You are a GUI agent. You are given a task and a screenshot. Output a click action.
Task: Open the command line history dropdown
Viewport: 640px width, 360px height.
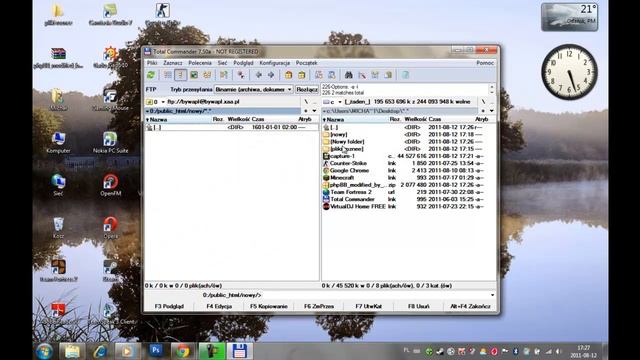coord(492,295)
